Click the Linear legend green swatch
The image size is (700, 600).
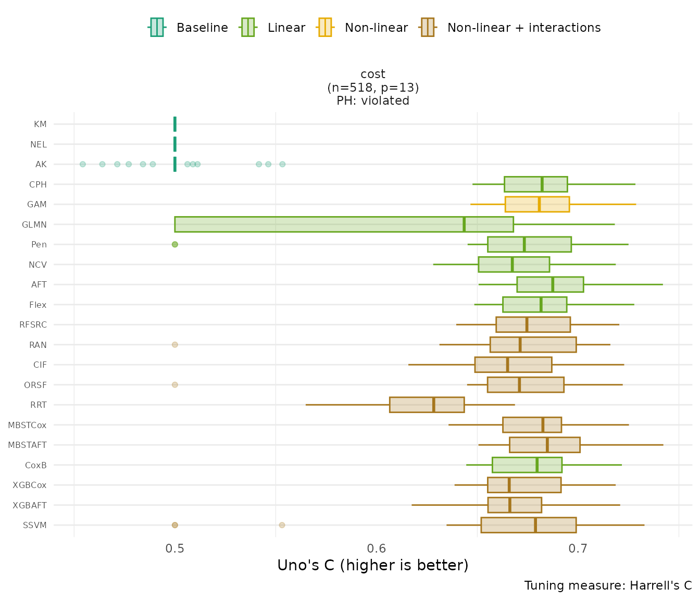247,28
